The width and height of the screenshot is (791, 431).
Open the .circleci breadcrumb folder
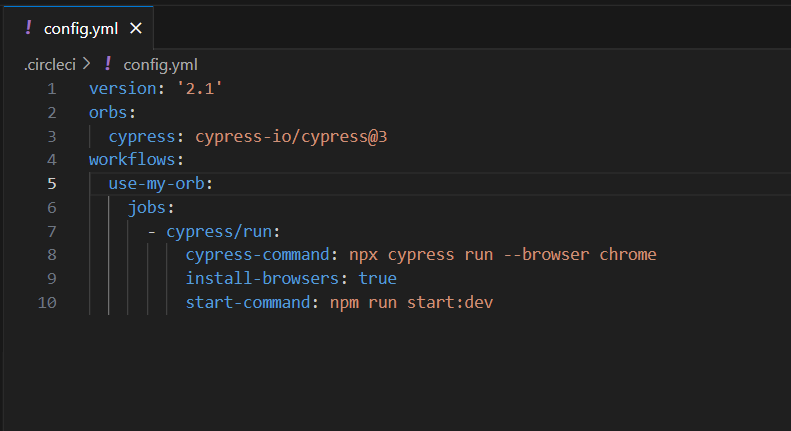pyautogui.click(x=49, y=65)
